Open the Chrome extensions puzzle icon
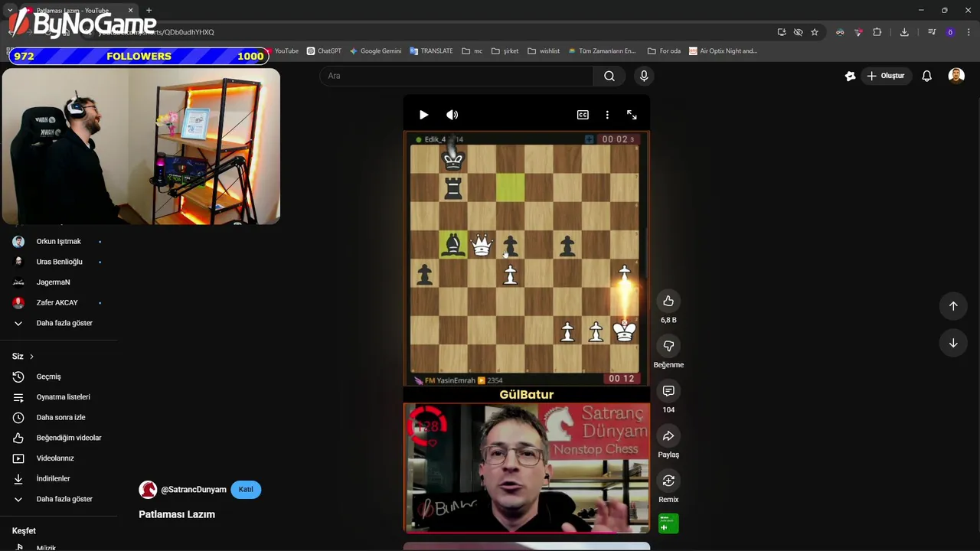980x551 pixels. (x=877, y=32)
